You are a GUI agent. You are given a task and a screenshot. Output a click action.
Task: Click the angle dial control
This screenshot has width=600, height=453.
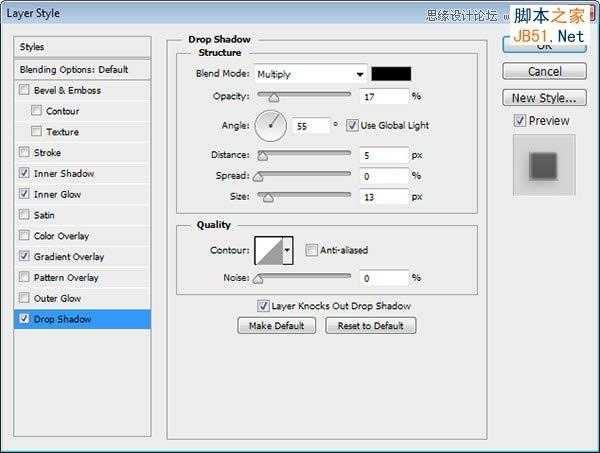(271, 126)
